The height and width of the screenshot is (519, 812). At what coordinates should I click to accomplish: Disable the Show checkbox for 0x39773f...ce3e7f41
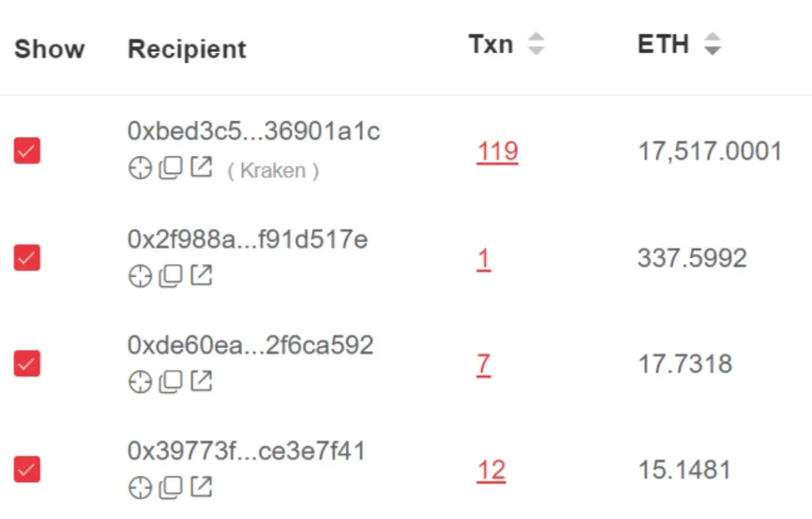27,470
